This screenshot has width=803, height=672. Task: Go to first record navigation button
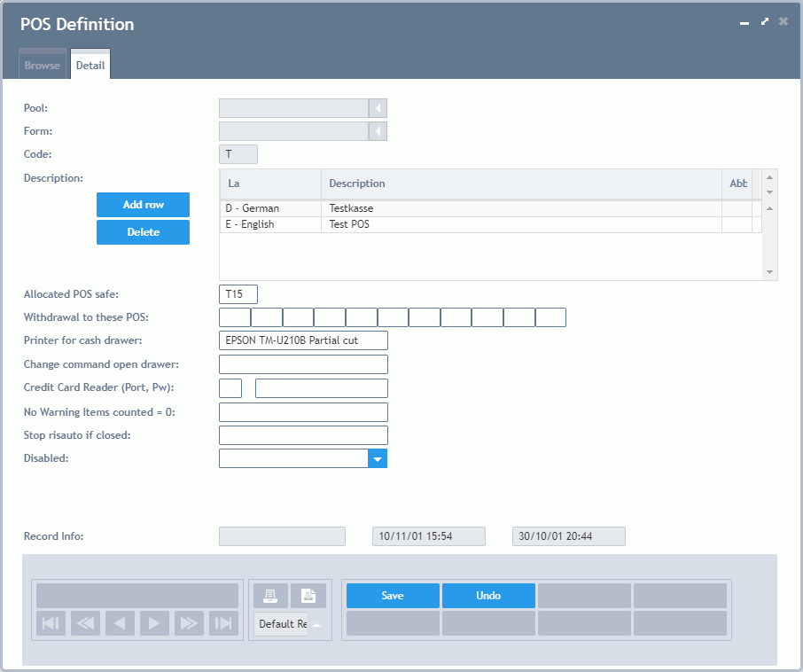tap(51, 623)
